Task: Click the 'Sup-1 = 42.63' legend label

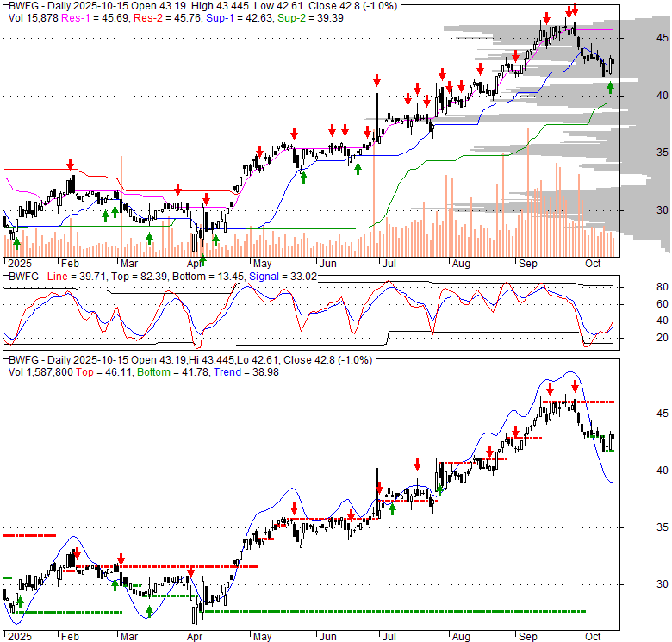Action: click(240, 18)
